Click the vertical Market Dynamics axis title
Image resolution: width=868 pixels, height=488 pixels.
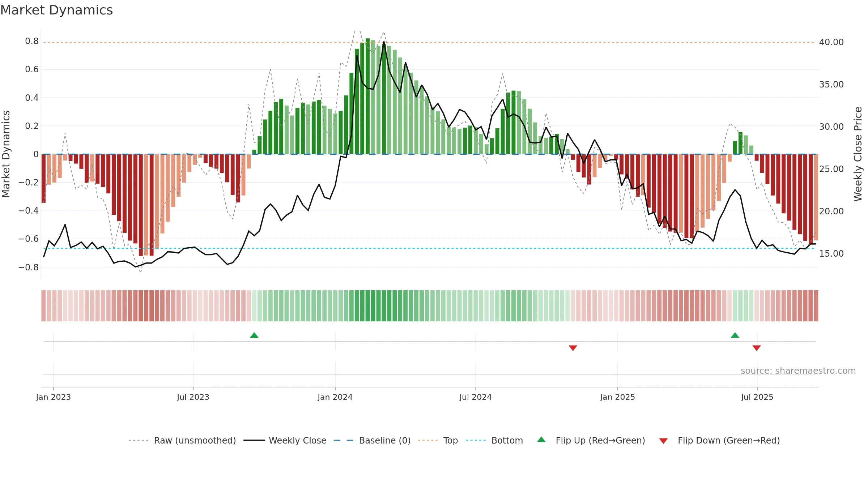[6, 154]
